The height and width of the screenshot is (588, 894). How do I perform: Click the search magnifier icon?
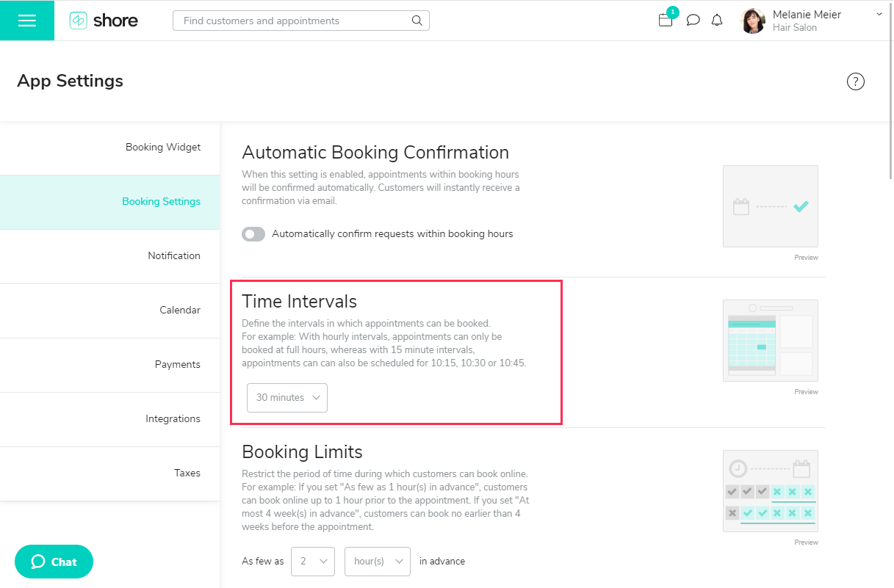pos(417,21)
